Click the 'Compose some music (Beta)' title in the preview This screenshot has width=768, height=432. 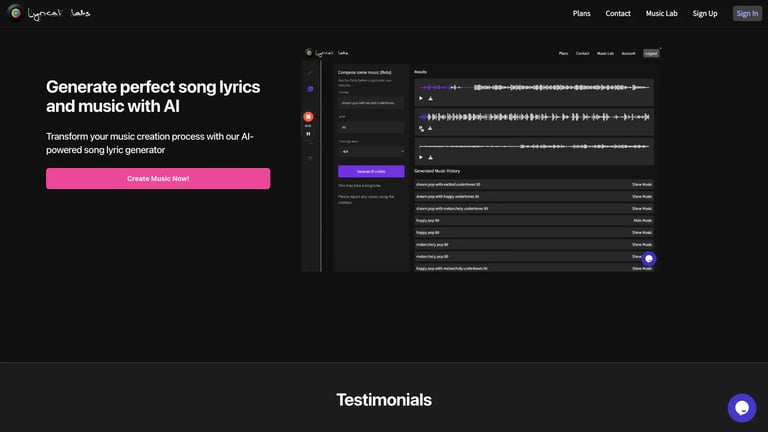pyautogui.click(x=364, y=72)
